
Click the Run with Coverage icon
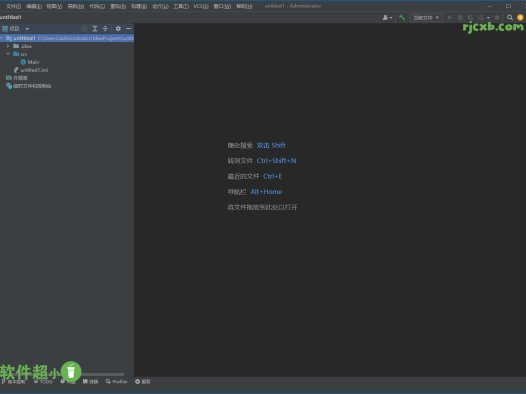click(470, 17)
